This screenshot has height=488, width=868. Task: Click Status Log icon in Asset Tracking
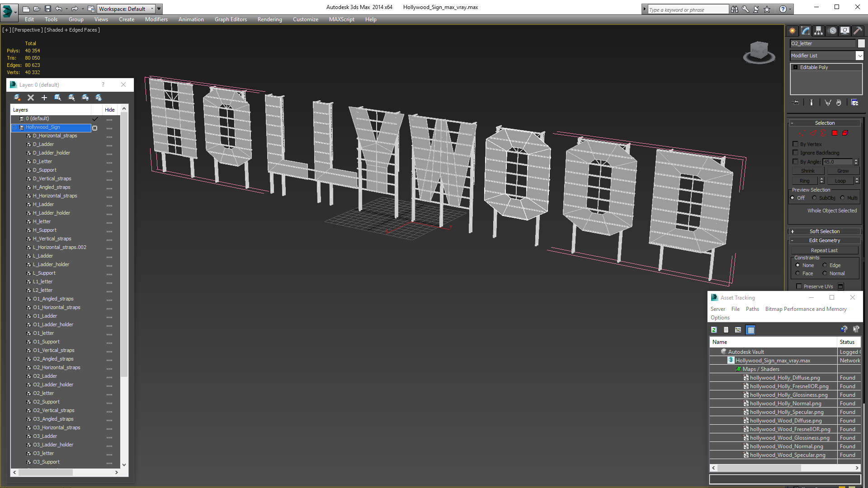coord(726,330)
